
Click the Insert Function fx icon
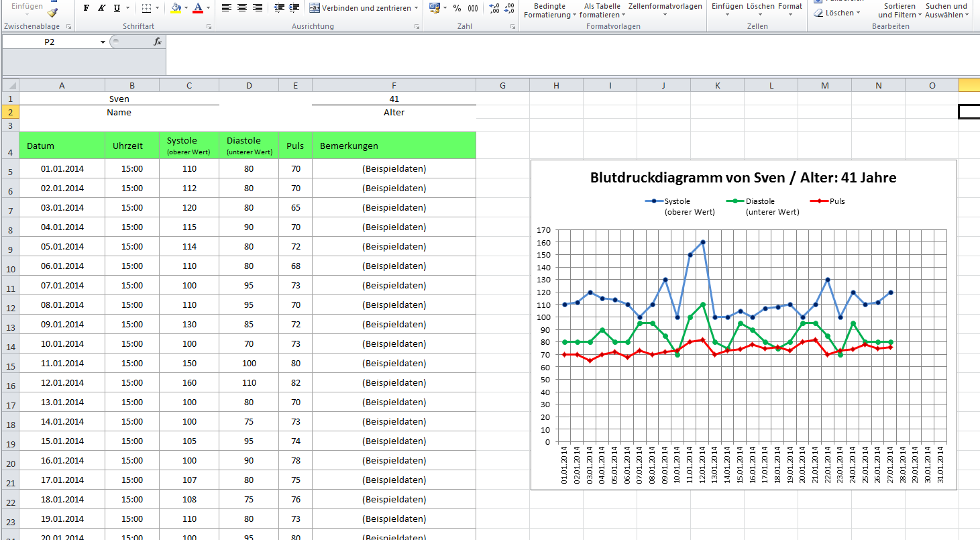coord(158,42)
